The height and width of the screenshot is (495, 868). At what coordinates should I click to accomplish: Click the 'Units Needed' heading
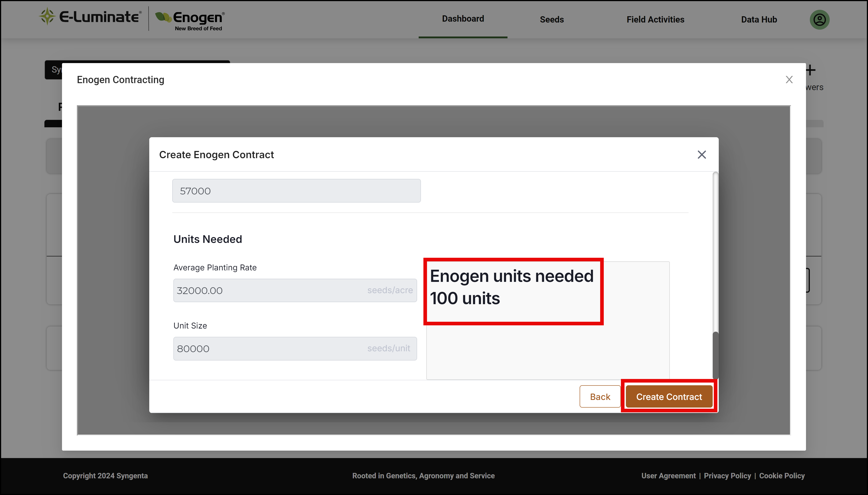point(207,239)
